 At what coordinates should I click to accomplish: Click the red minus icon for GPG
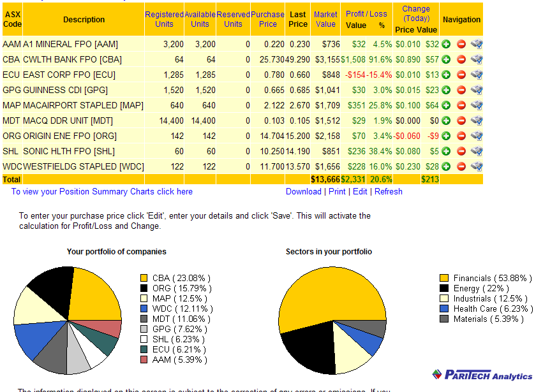coord(461,90)
